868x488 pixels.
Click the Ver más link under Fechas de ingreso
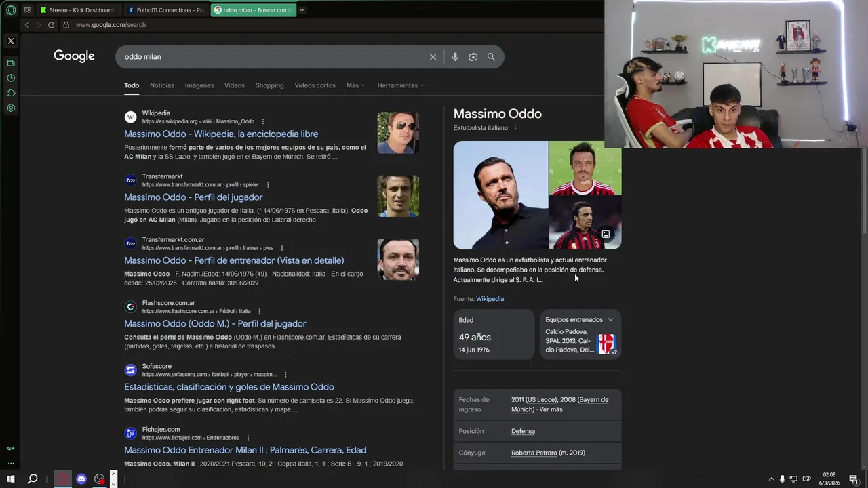[551, 409]
